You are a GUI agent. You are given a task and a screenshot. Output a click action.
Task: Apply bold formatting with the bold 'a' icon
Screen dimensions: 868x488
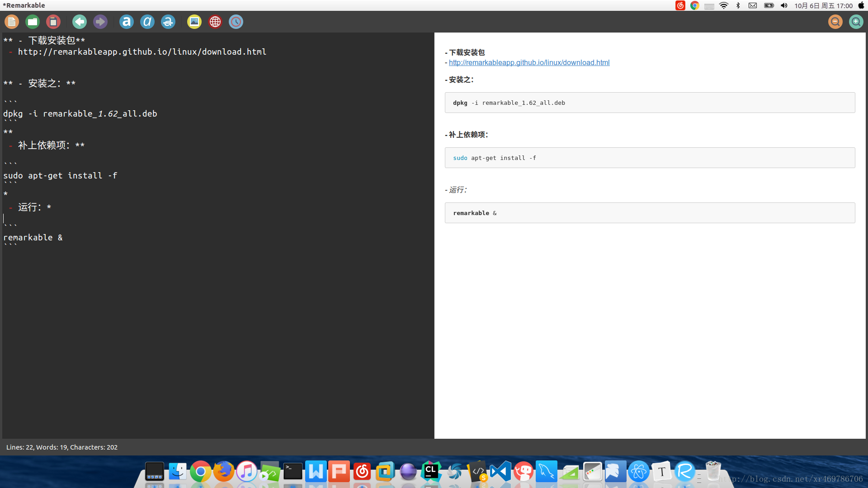[x=127, y=22]
